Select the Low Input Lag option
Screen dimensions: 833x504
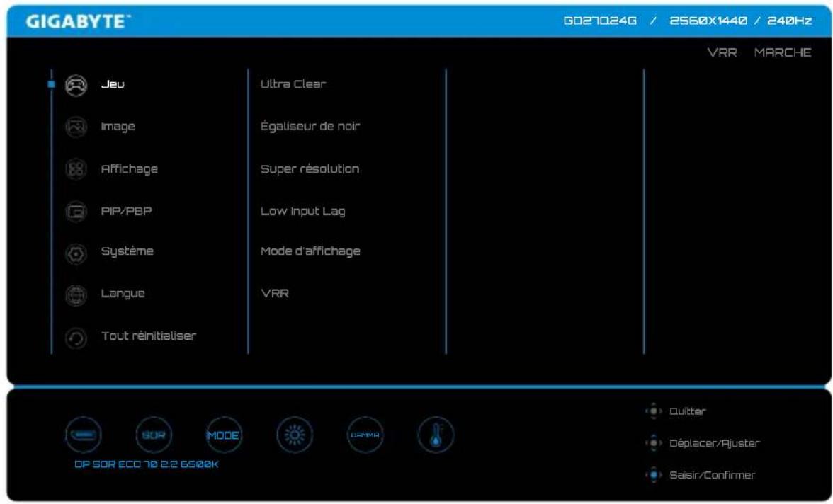pos(303,212)
